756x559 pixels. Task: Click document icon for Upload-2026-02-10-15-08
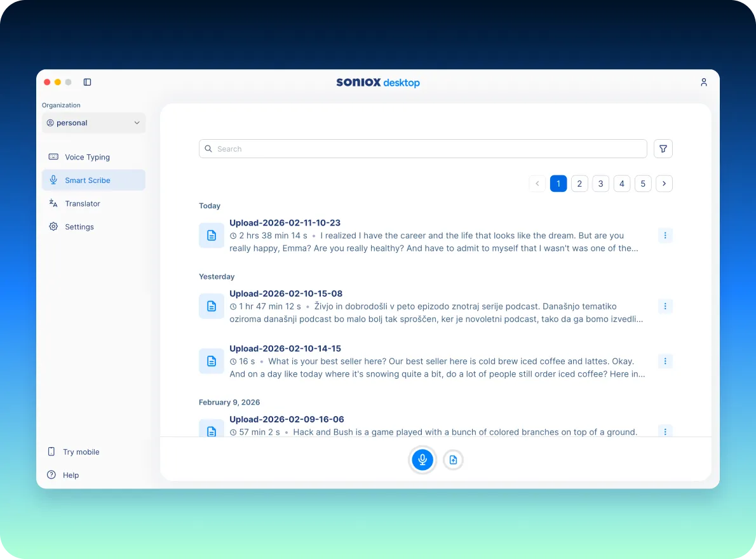[211, 306]
